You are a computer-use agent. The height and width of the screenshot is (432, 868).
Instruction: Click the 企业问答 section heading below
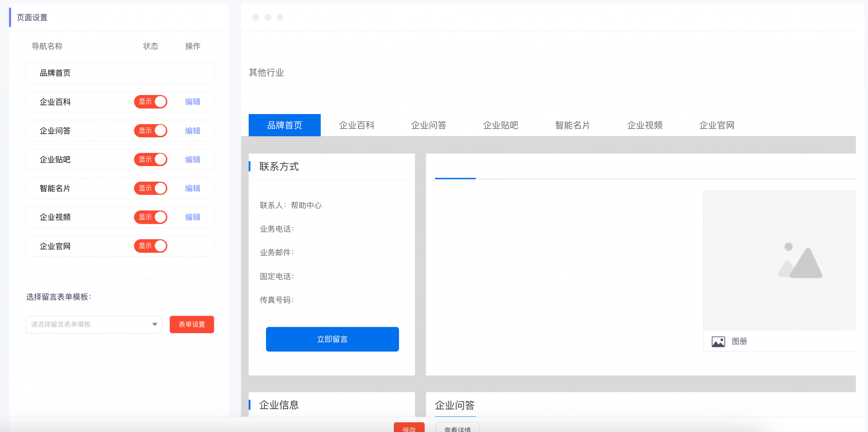click(455, 405)
